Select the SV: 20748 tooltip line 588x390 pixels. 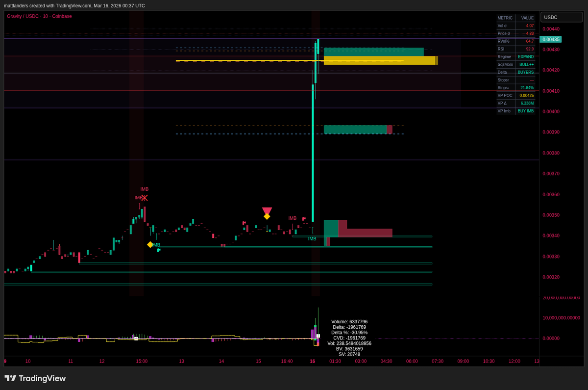tap(349, 354)
